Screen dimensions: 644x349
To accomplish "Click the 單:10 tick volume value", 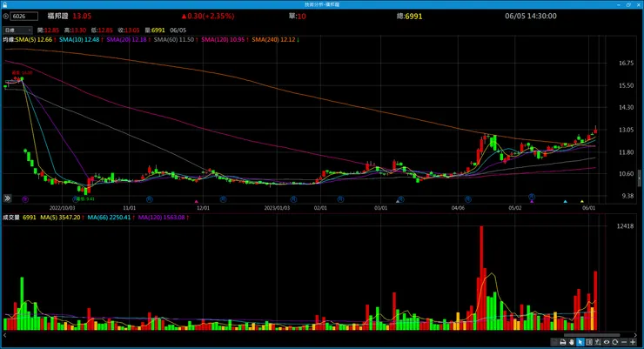I will coord(297,17).
